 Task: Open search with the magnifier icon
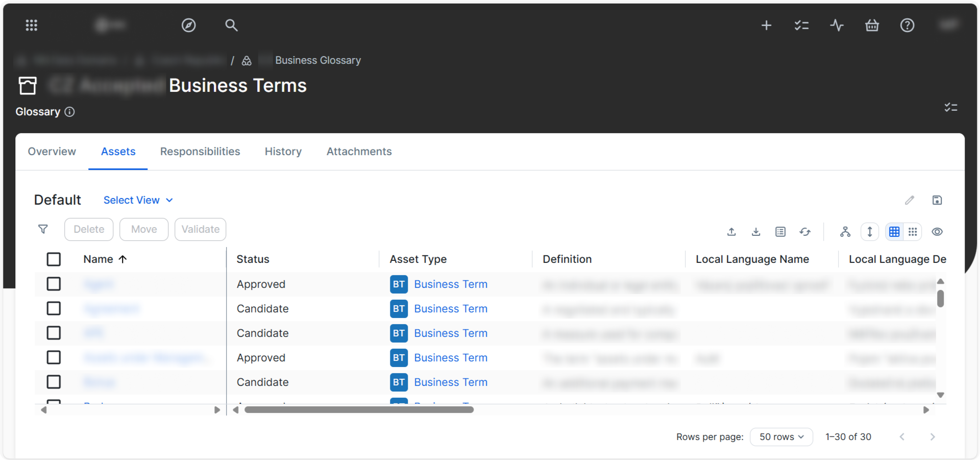231,25
